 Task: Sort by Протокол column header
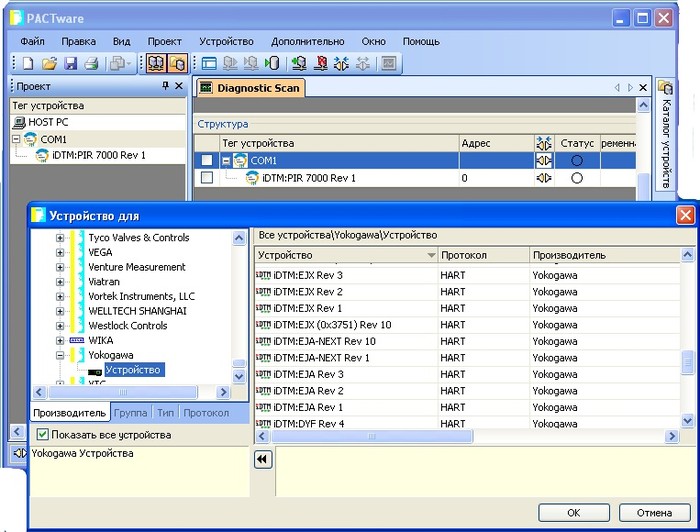click(x=483, y=255)
